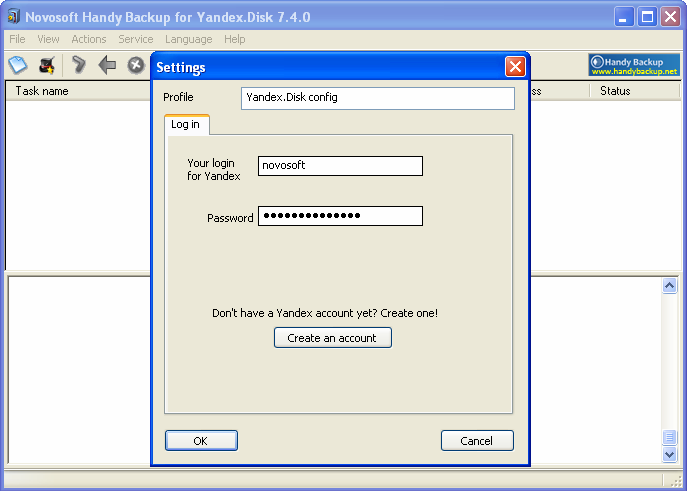687x491 pixels.
Task: Open the Service menu
Action: click(x=136, y=39)
